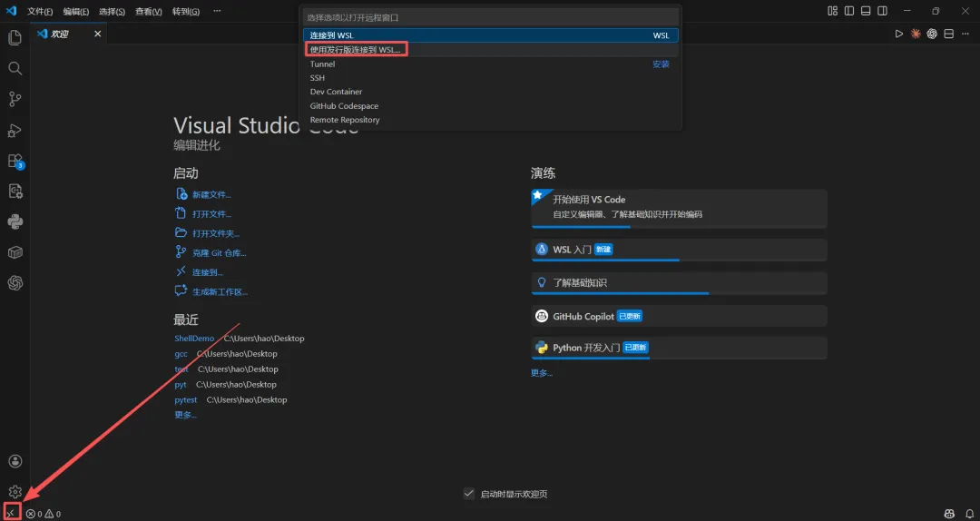Click the remote window option search field

pyautogui.click(x=490, y=17)
